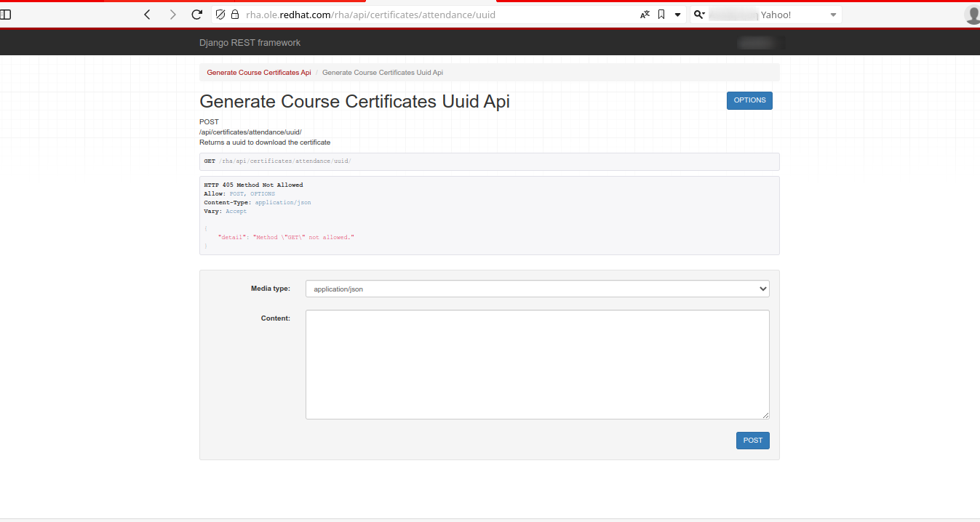Toggle the browser sidebar panel icon
This screenshot has width=980, height=522.
pos(6,15)
